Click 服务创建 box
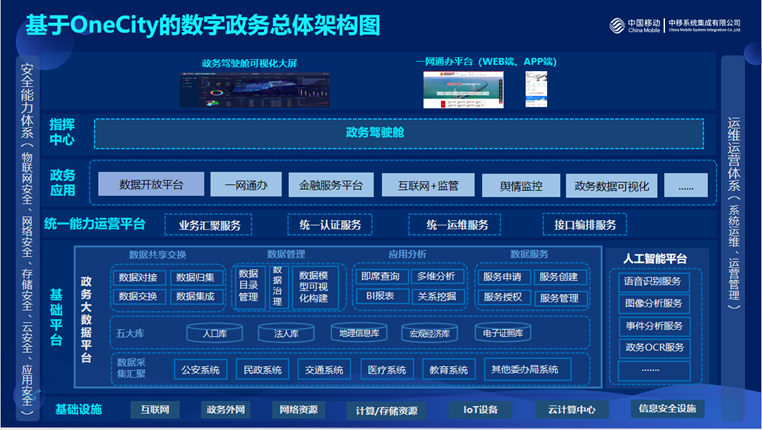 coord(560,277)
